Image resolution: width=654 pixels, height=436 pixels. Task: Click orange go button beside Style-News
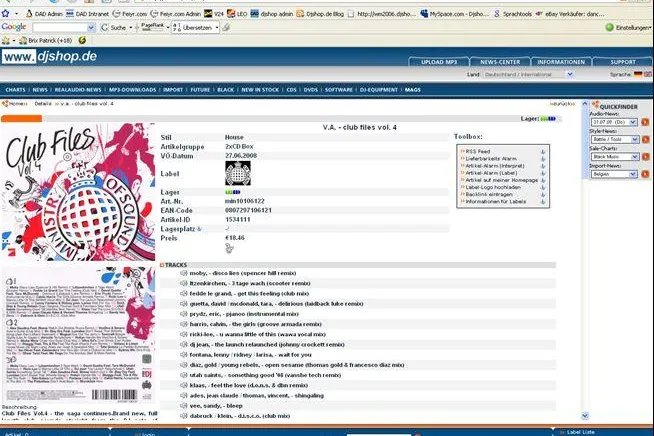(645, 139)
